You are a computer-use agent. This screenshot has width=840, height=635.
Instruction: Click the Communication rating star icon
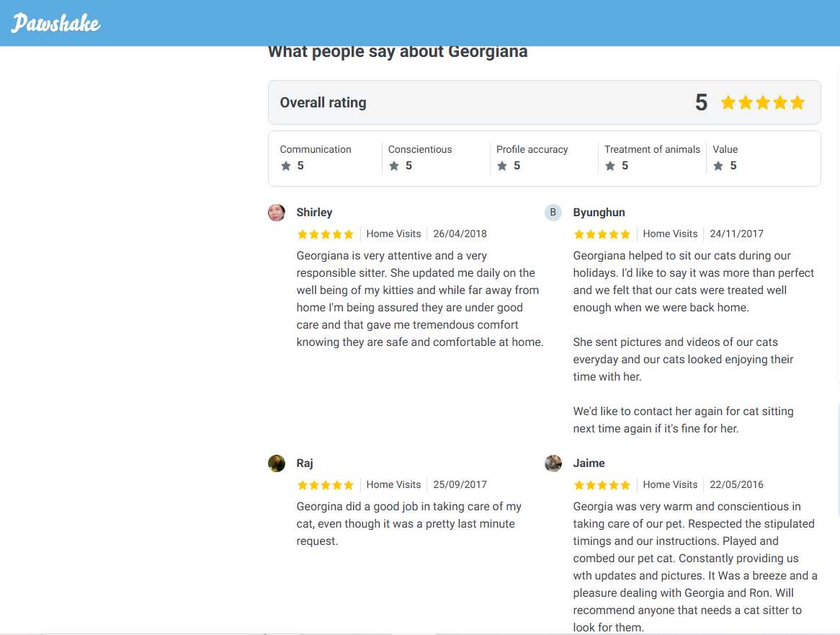[286, 166]
